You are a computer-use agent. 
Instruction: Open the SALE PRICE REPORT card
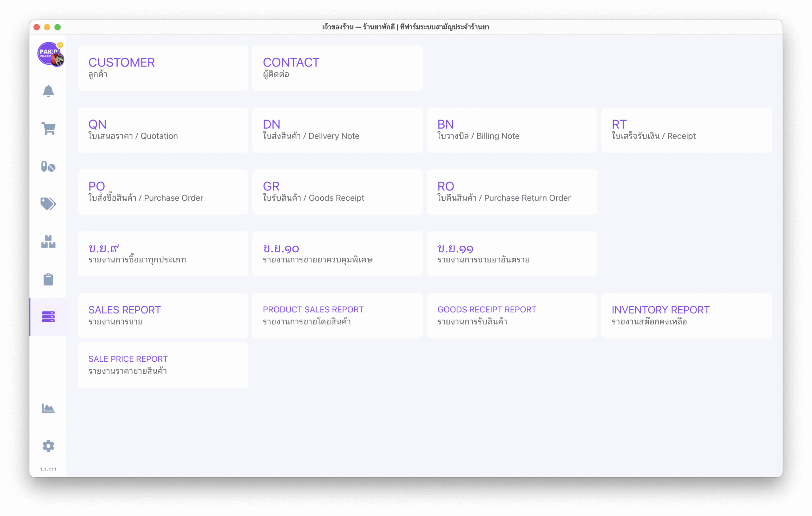point(163,365)
